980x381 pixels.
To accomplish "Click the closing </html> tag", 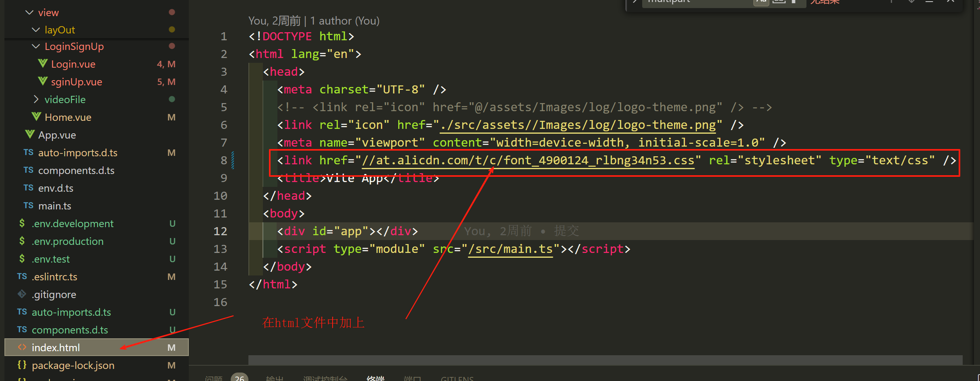I will pos(273,284).
